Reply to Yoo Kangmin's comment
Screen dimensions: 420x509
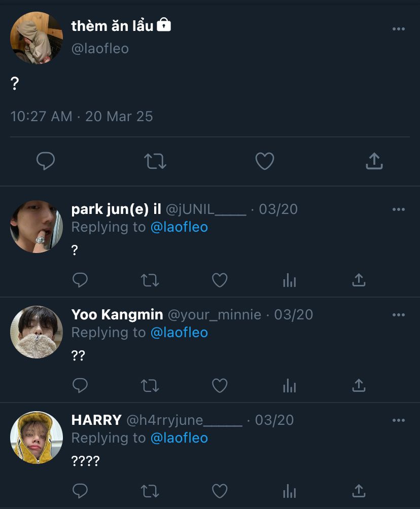[x=80, y=386]
